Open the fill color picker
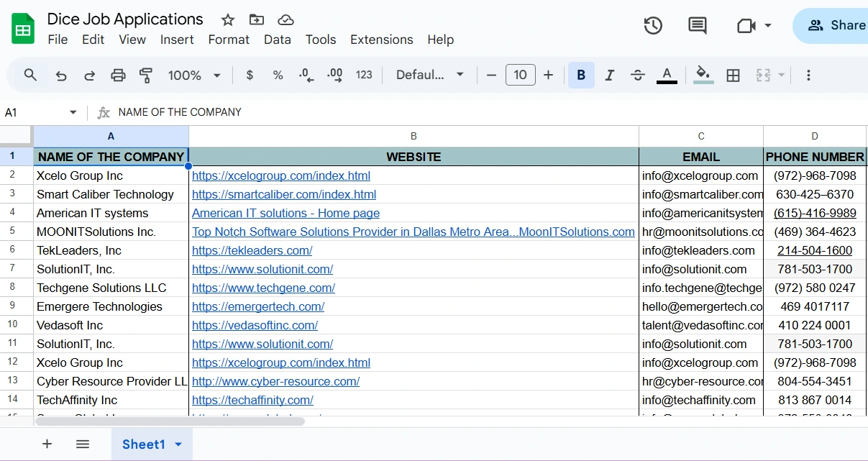The image size is (868, 461). 703,75
